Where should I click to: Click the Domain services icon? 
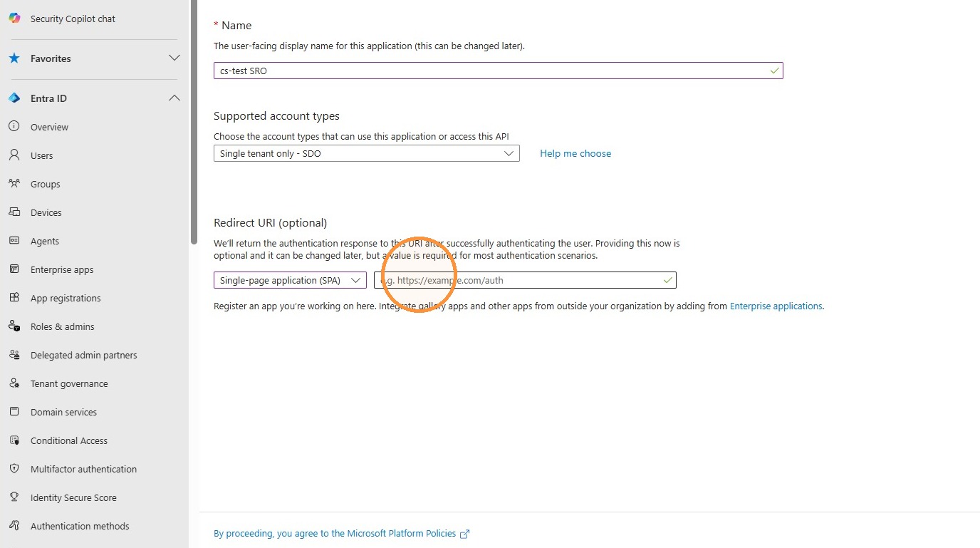pyautogui.click(x=14, y=412)
